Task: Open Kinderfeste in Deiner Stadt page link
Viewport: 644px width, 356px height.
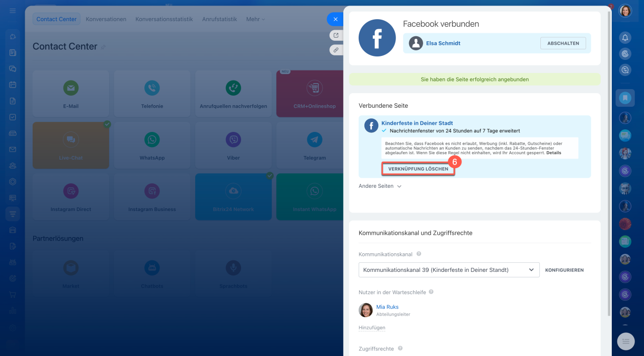Action: [417, 123]
